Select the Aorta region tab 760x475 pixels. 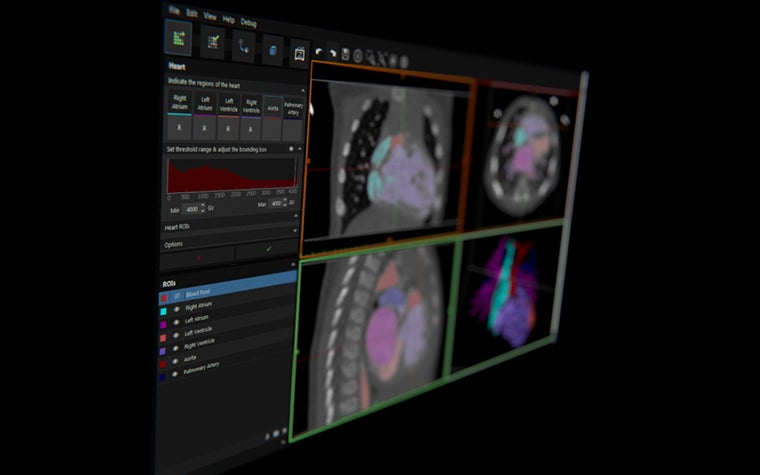pos(272,108)
